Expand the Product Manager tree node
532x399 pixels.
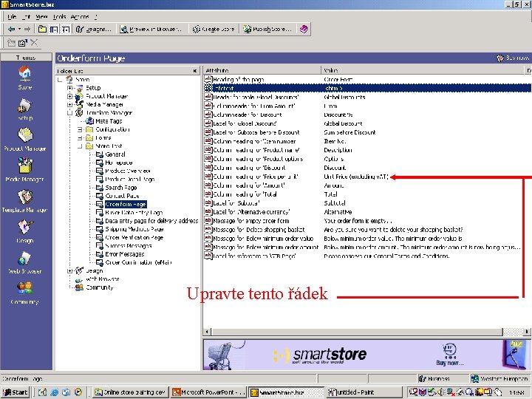click(69, 96)
